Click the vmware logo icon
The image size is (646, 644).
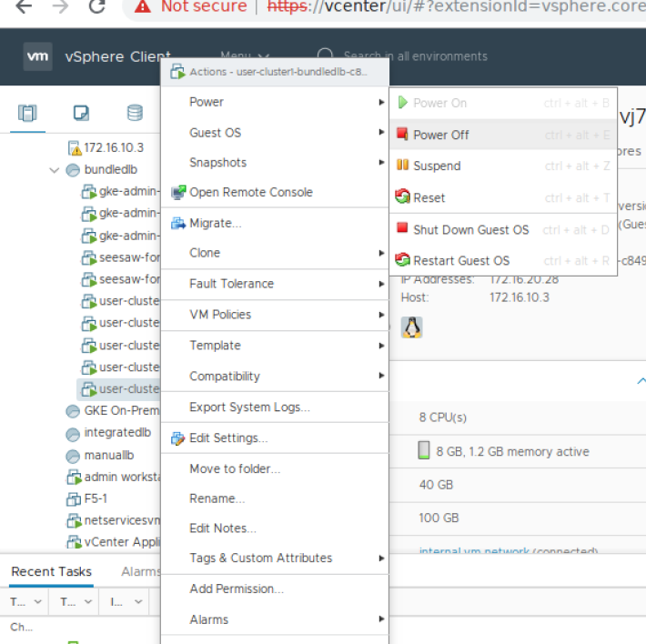click(x=38, y=56)
